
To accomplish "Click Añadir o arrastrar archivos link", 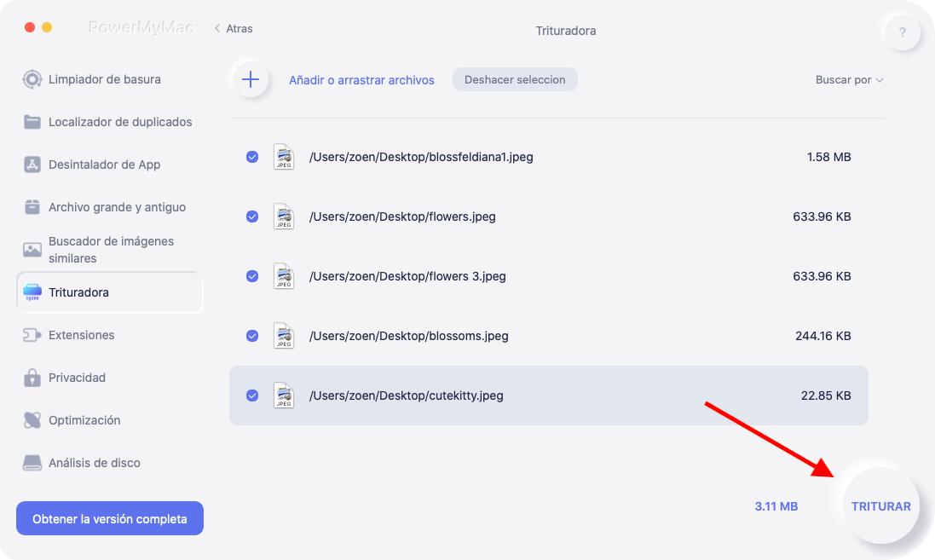I will click(361, 80).
